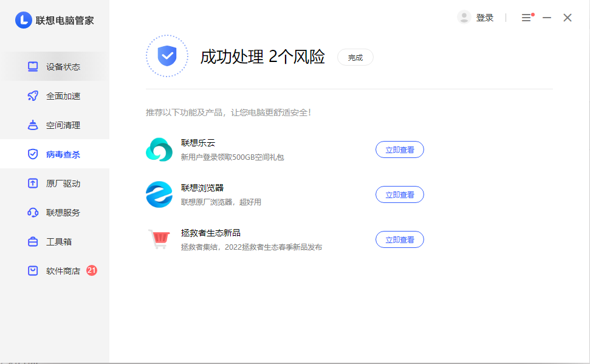Click the 全面加速 rocket icon
Screen dimensions: 590x364
coord(33,96)
